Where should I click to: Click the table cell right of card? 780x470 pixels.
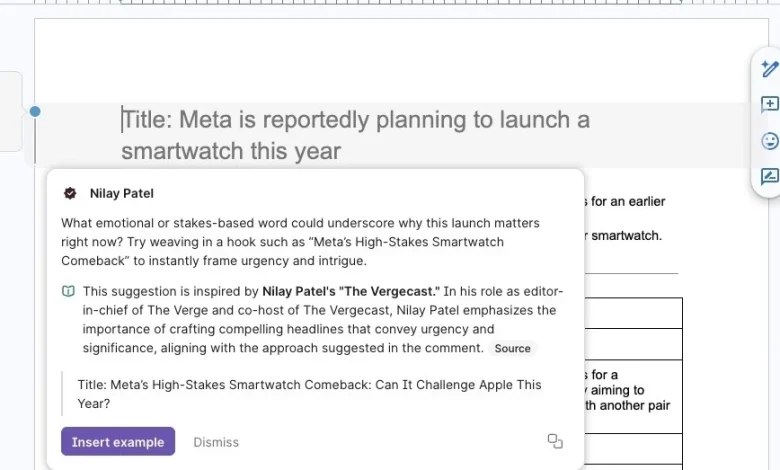(632, 313)
